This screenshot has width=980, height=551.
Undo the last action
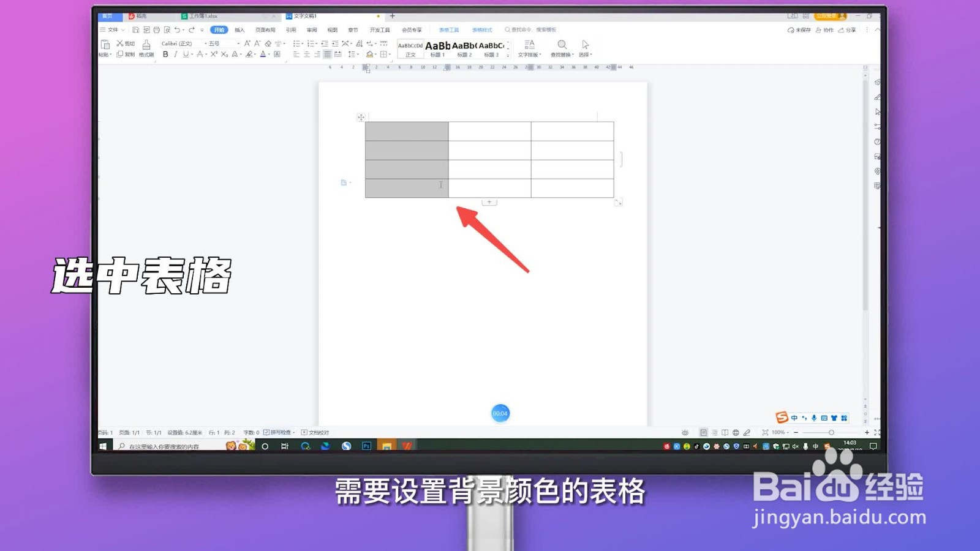177,29
